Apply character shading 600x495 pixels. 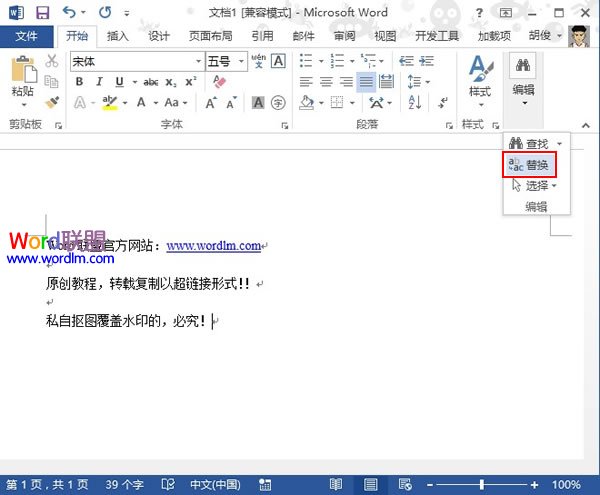coord(258,103)
